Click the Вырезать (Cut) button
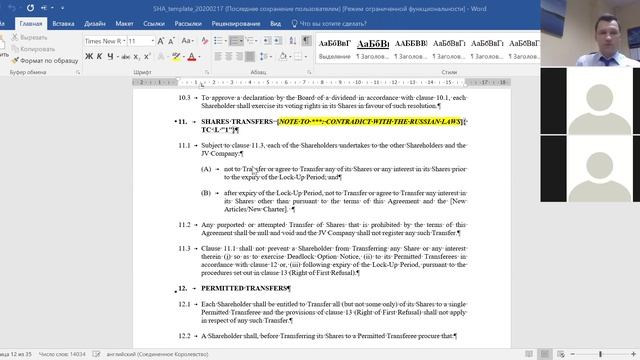This screenshot has height=360, width=640. 29,38
